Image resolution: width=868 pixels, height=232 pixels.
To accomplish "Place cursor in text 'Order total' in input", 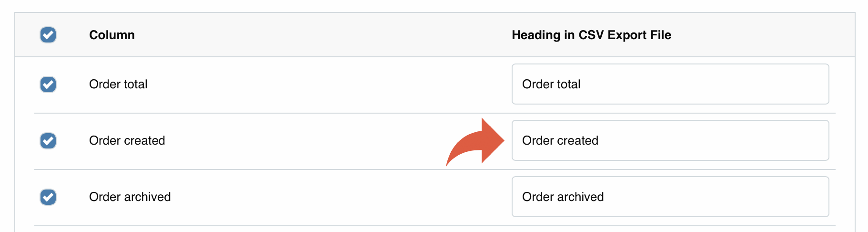I will click(x=551, y=84).
